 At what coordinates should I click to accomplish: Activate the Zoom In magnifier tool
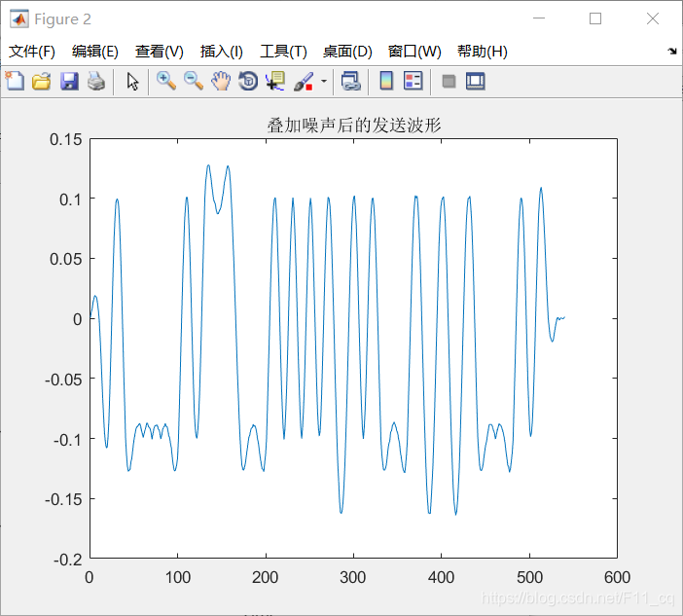[166, 81]
